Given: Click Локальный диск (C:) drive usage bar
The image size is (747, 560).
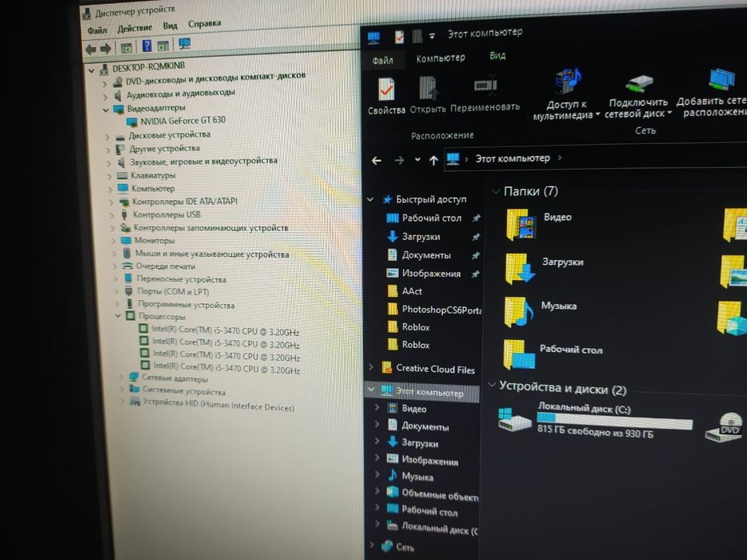Looking at the screenshot, I should click(615, 421).
